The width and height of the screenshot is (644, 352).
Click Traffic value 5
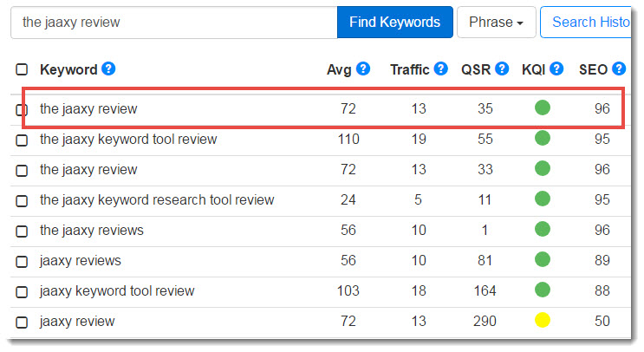pyautogui.click(x=418, y=200)
